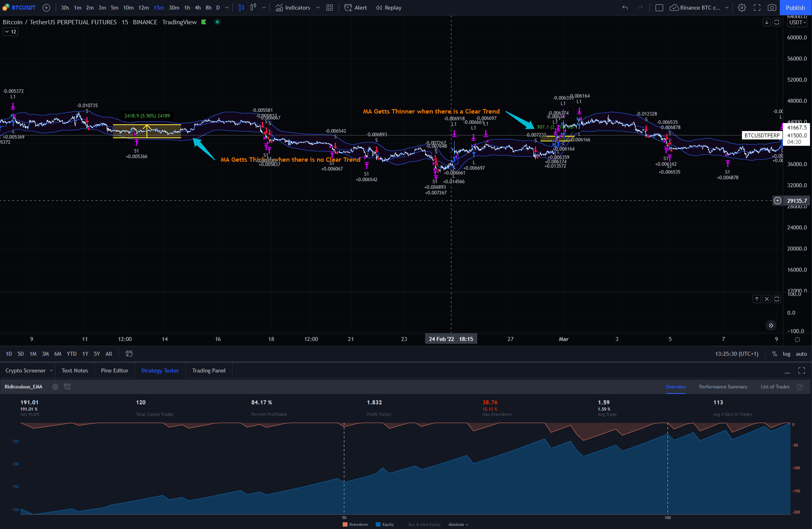Open Binance BTC layout name dropdown

click(699, 8)
